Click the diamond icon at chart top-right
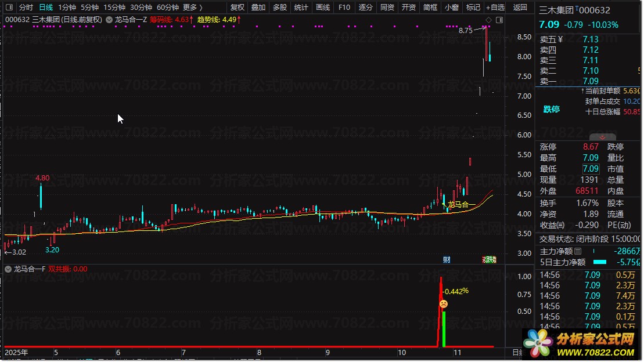Screen dimensions: 644x362 click(488, 20)
